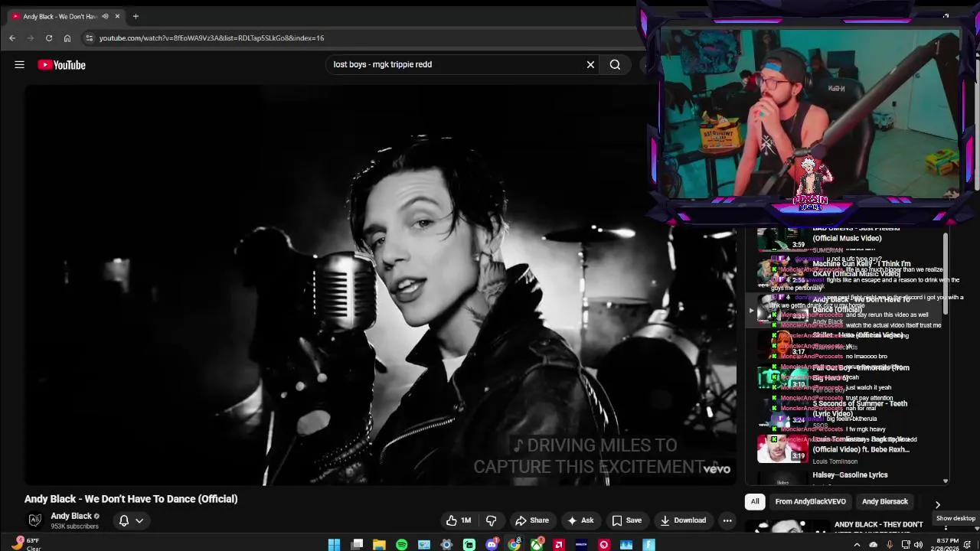This screenshot has width=980, height=551.
Task: Open a new browser tab with plus
Action: coord(136,16)
